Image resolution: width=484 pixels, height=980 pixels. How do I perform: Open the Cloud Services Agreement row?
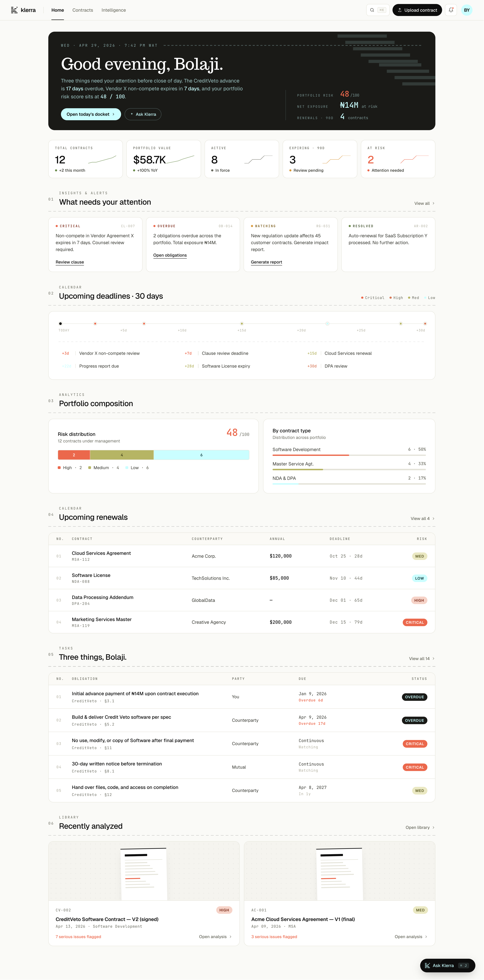(242, 556)
